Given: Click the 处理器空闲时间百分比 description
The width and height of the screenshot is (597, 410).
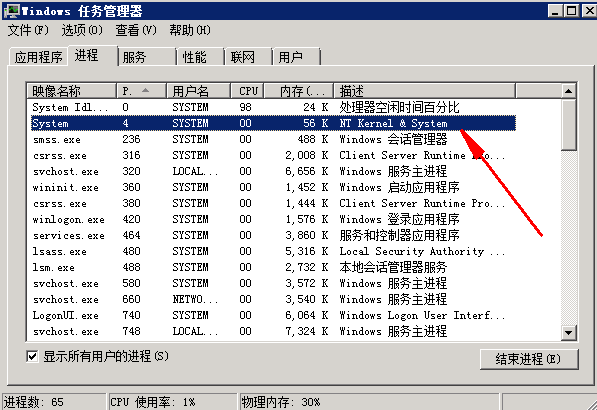Looking at the screenshot, I should [399, 107].
